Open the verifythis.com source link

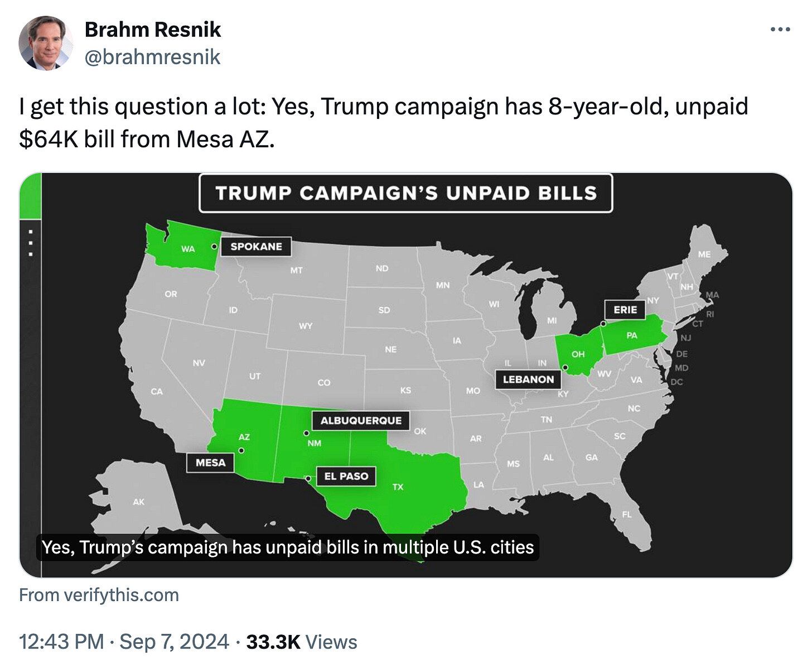(99, 595)
